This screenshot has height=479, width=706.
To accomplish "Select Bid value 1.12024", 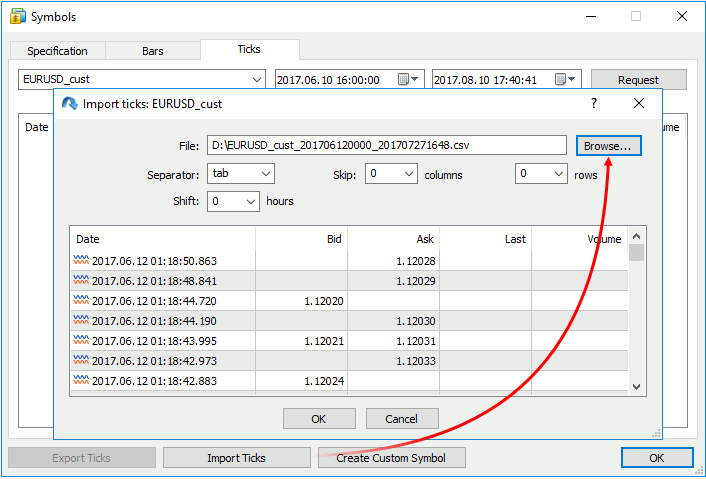I will click(324, 381).
